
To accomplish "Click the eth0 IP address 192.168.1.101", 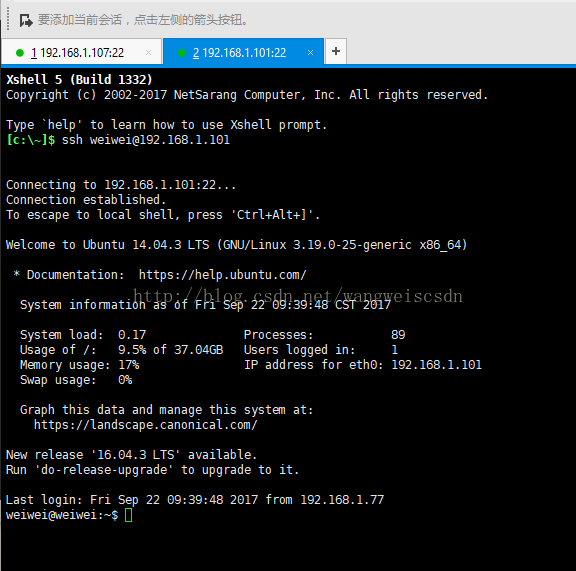I will tap(436, 365).
